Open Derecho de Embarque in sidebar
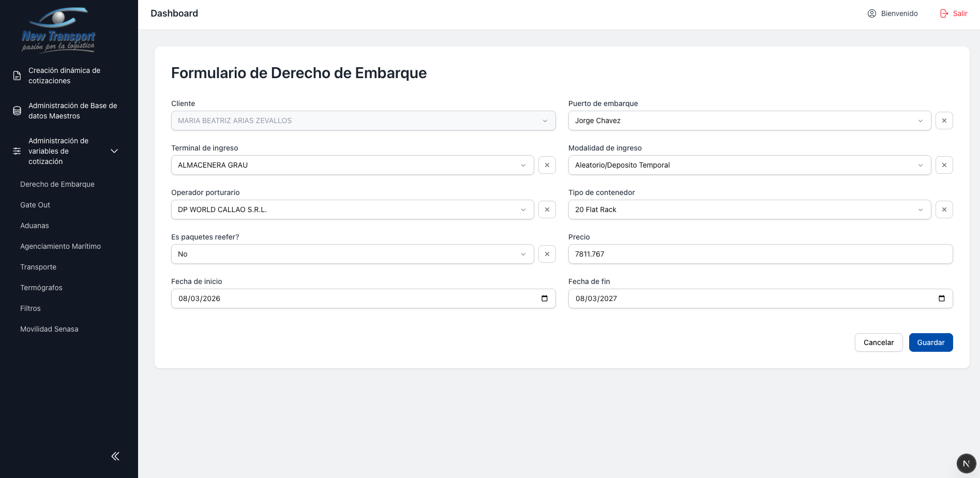The image size is (980, 478). pos(57,184)
